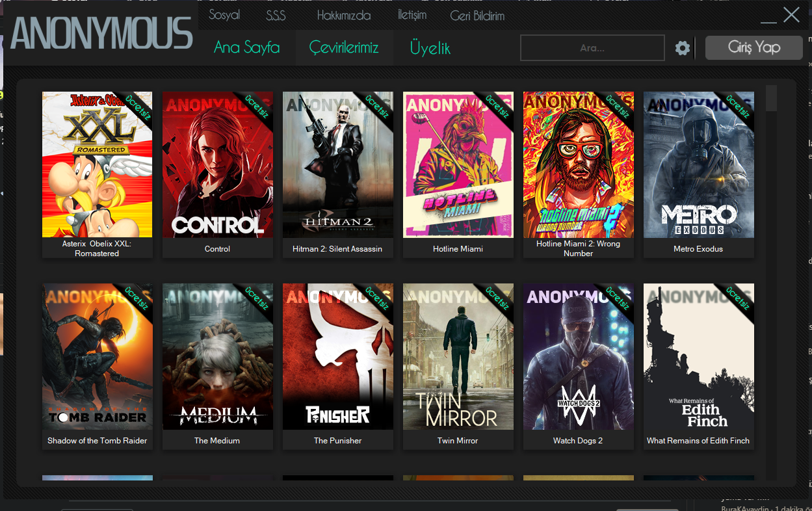The width and height of the screenshot is (812, 511).
Task: Open The Medium game cover
Action: [218, 356]
